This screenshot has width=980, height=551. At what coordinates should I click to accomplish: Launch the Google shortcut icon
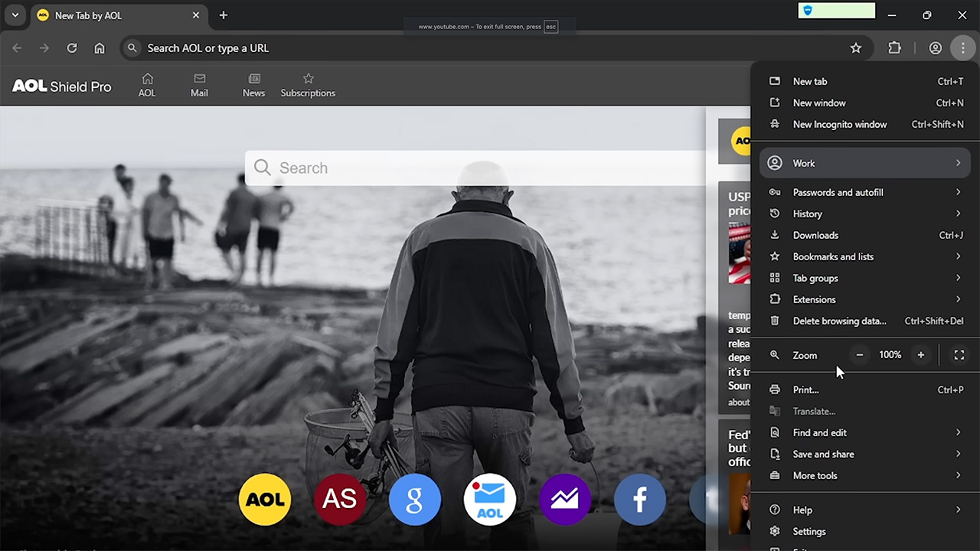(414, 499)
